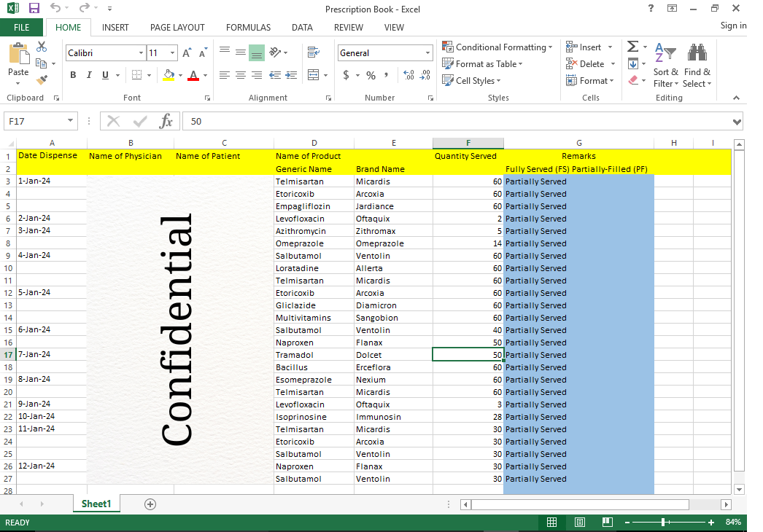Add new sheet with plus icon
The height and width of the screenshot is (532, 763).
(x=150, y=504)
